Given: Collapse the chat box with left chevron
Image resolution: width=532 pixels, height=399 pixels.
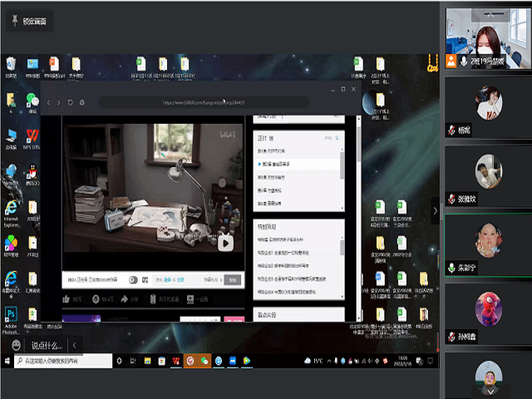Looking at the screenshot, I should 74,345.
